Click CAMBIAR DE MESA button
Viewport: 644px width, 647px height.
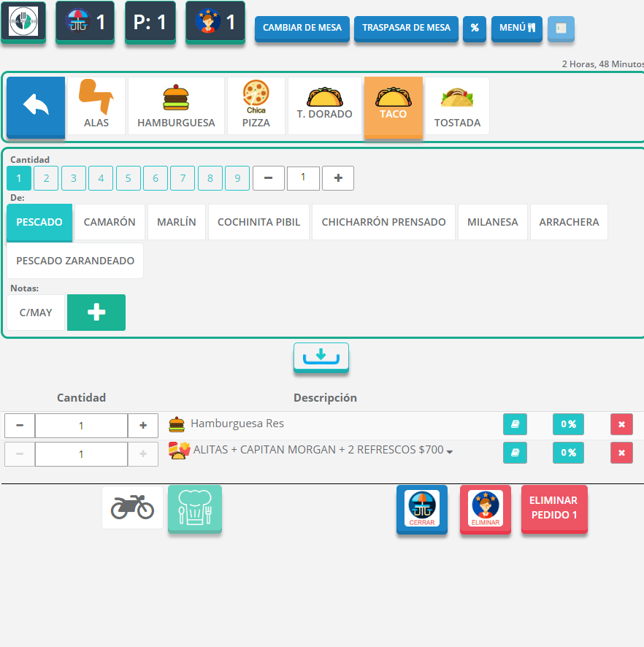(x=302, y=28)
